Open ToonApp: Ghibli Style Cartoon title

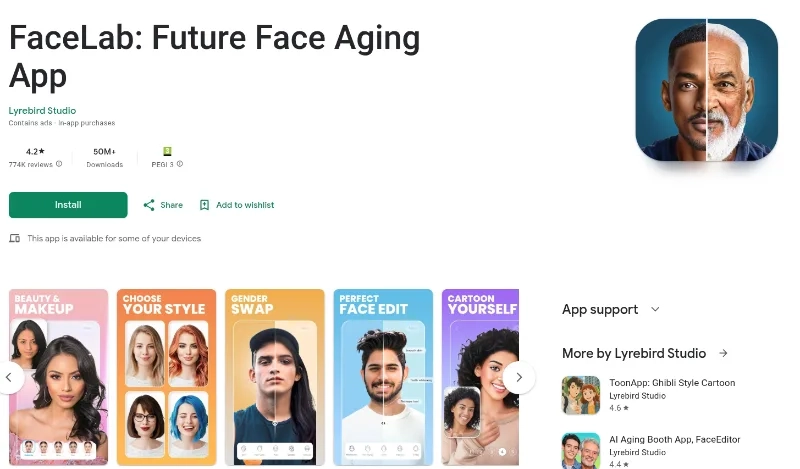click(672, 383)
